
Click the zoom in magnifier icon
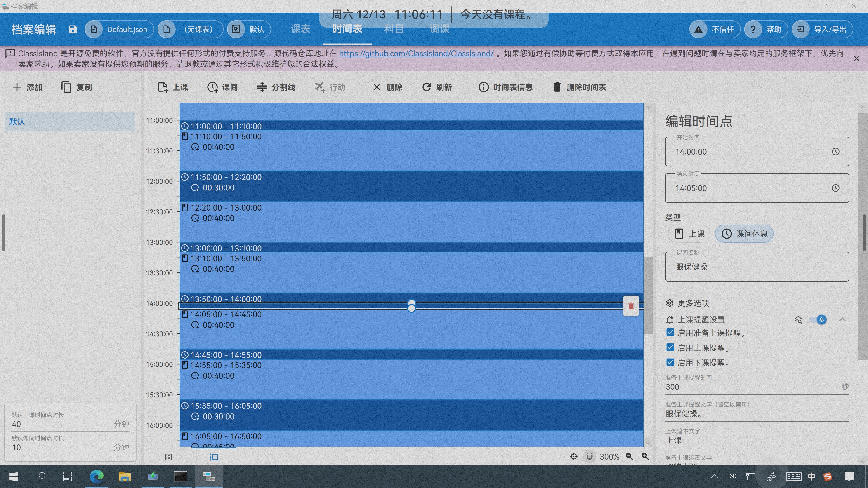(645, 456)
